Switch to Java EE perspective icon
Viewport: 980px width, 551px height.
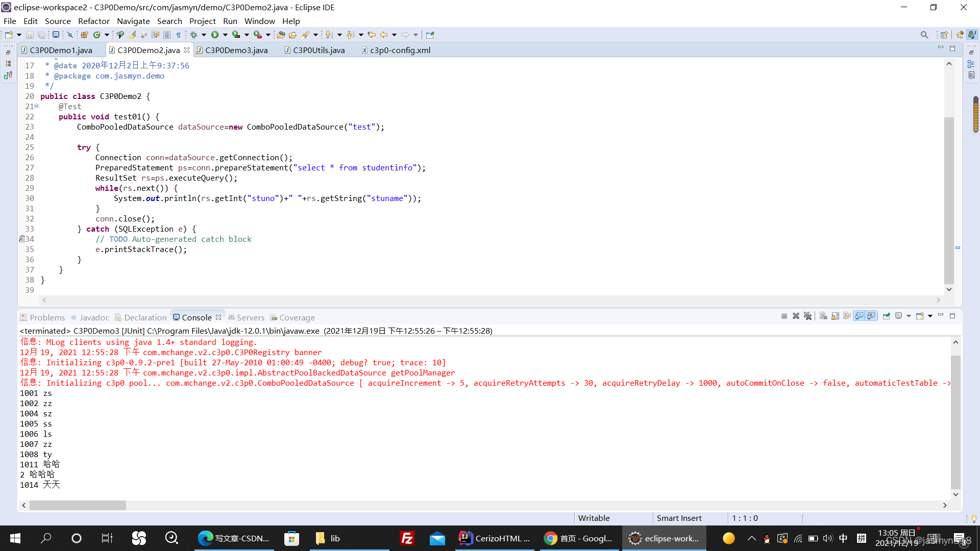pyautogui.click(x=960, y=35)
